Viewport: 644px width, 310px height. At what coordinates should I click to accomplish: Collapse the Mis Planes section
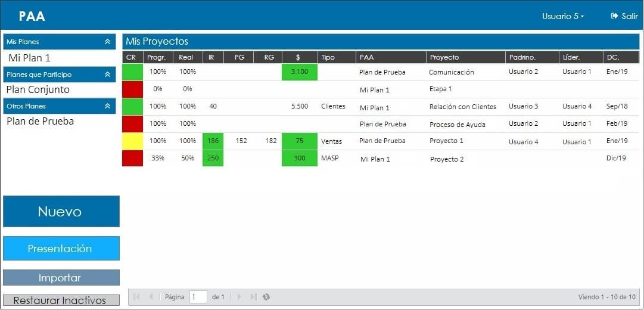point(108,42)
